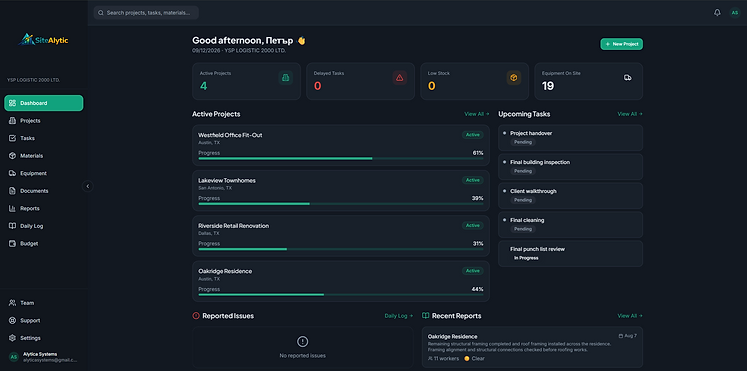This screenshot has height=371, width=747.
Task: Open the Reports menu item
Action: [44, 209]
